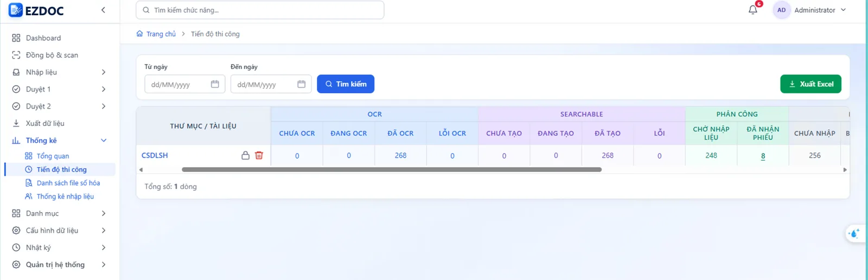
Task: Click the scrollbar right arrow
Action: 845,170
